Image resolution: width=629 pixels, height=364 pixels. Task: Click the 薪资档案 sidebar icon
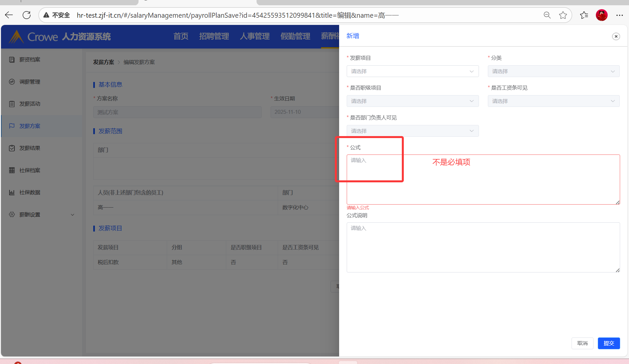click(12, 59)
